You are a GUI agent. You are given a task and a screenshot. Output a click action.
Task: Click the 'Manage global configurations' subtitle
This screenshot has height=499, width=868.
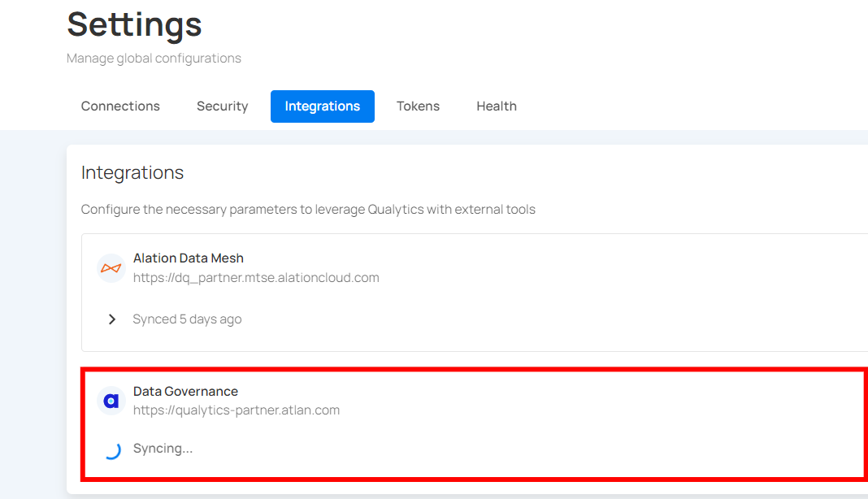154,59
